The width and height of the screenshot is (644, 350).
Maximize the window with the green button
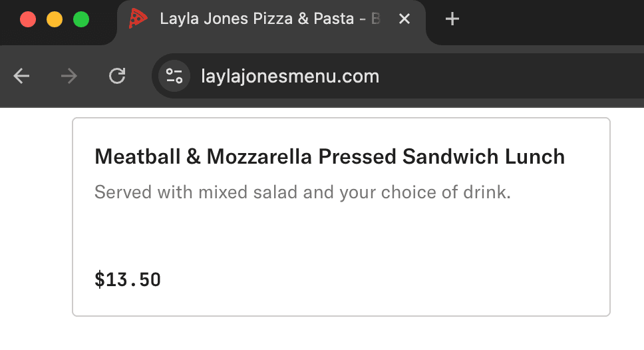(x=81, y=19)
